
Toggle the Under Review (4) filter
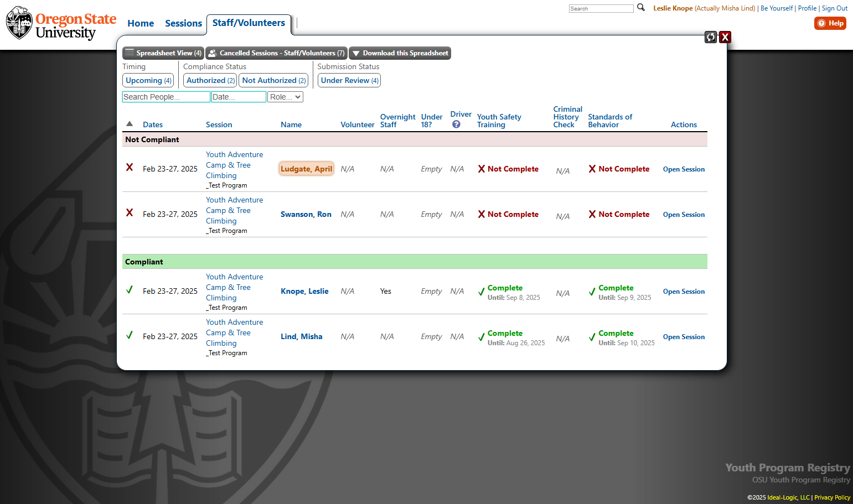(x=349, y=80)
